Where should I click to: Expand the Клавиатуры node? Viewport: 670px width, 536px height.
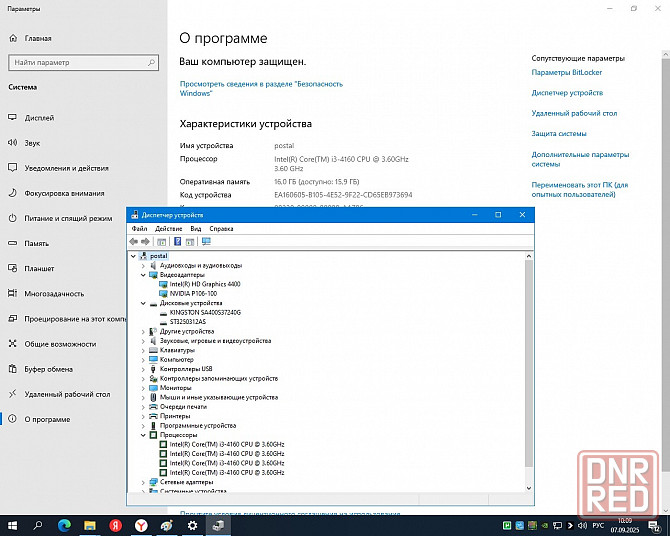click(143, 350)
